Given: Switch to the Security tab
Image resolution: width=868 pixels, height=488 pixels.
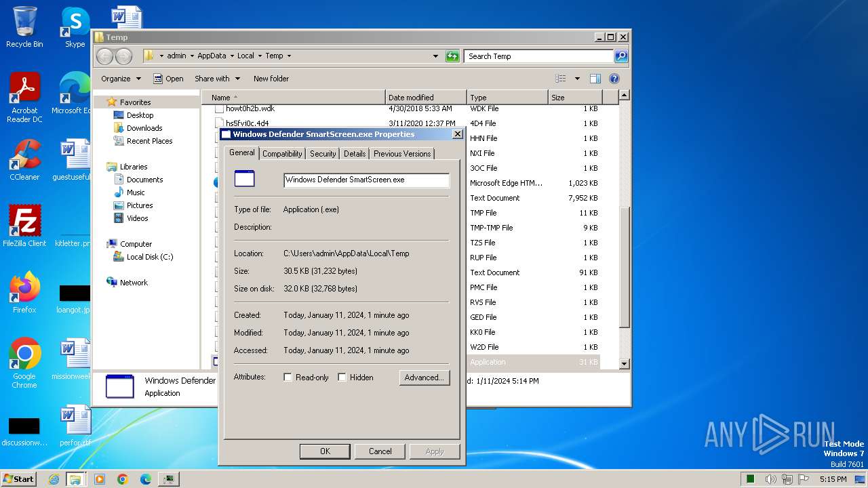Looking at the screenshot, I should (x=323, y=154).
